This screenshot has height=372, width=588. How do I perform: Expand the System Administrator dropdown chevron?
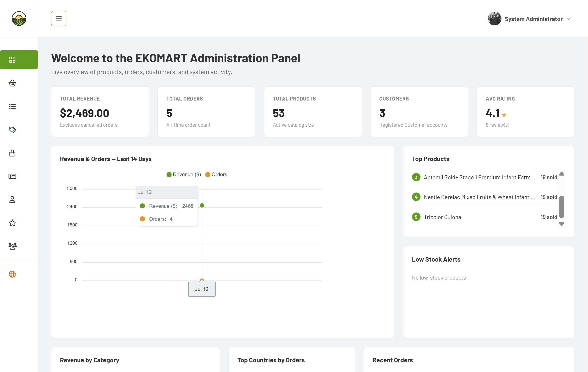pyautogui.click(x=568, y=19)
